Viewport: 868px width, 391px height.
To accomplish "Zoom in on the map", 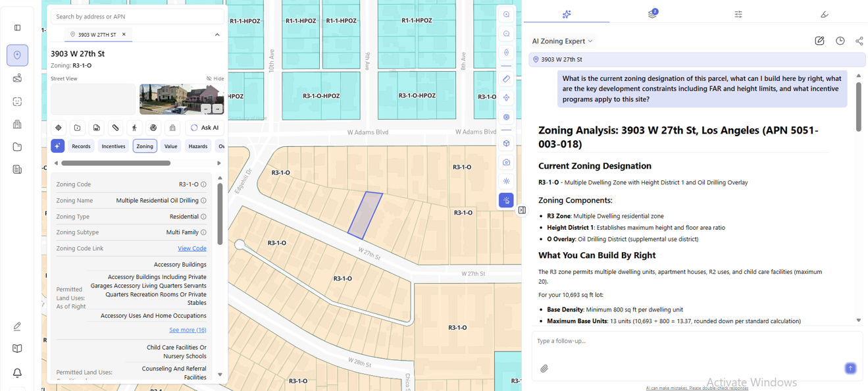I will click(x=506, y=14).
